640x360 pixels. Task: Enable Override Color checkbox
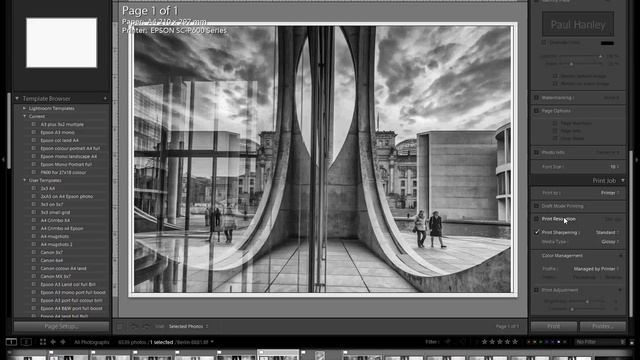(544, 42)
